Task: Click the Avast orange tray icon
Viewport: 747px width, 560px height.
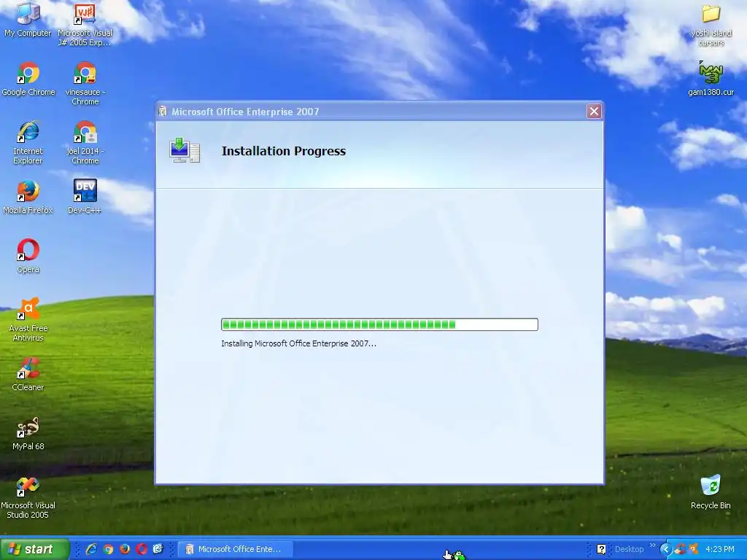Action: 693,549
